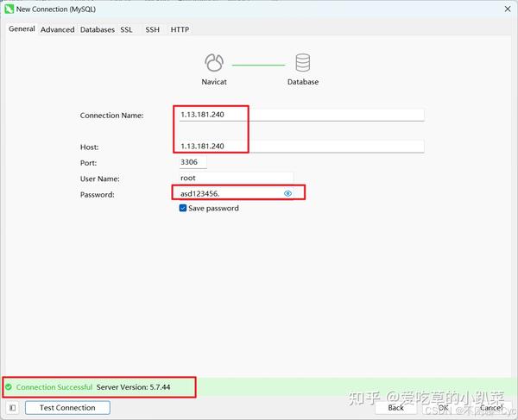
Task: Focus the User Name field
Action: [x=236, y=179]
